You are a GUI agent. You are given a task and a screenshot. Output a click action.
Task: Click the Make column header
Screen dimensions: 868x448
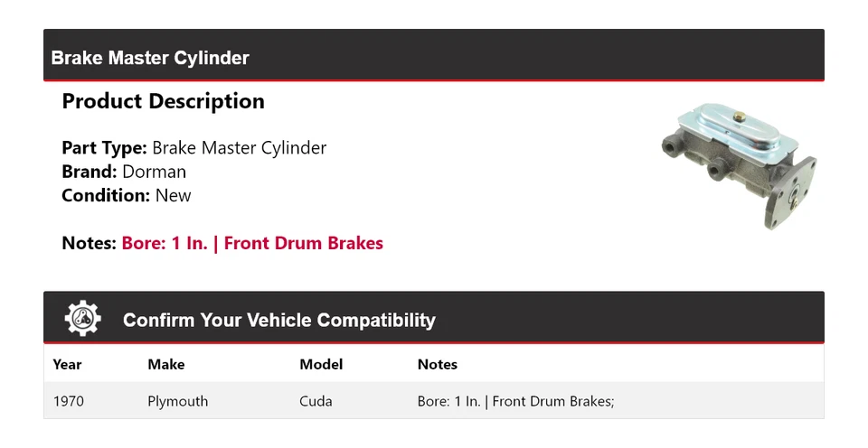coord(165,365)
